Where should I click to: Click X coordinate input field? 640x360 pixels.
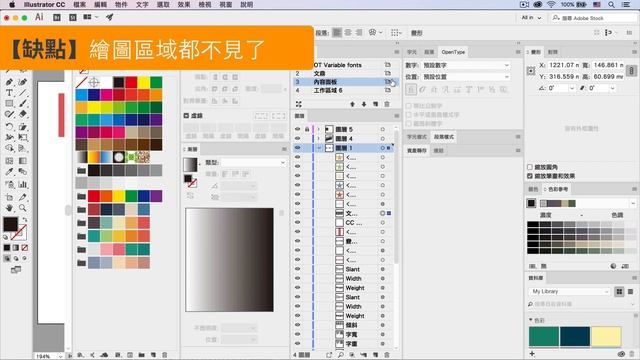(563, 65)
